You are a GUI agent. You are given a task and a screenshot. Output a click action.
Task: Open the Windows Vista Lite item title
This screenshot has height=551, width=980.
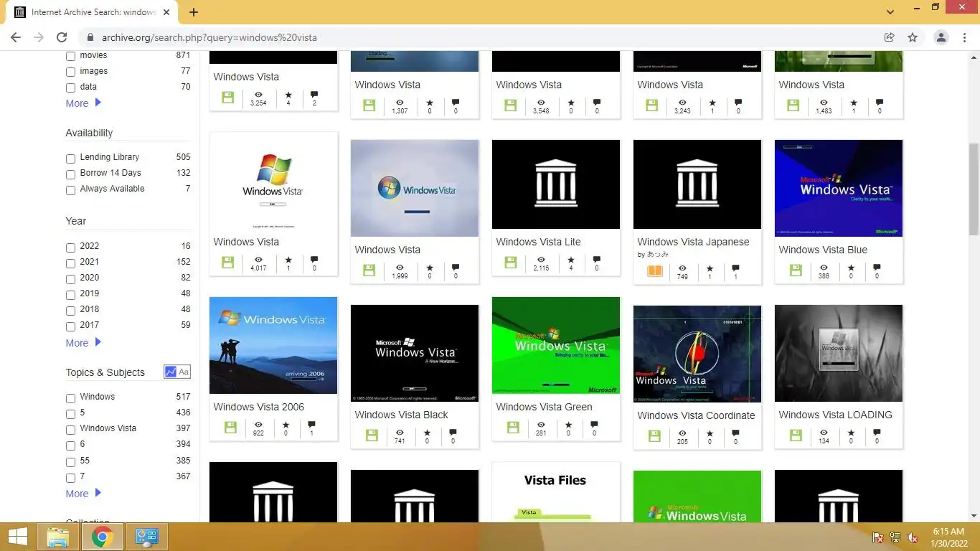(538, 242)
